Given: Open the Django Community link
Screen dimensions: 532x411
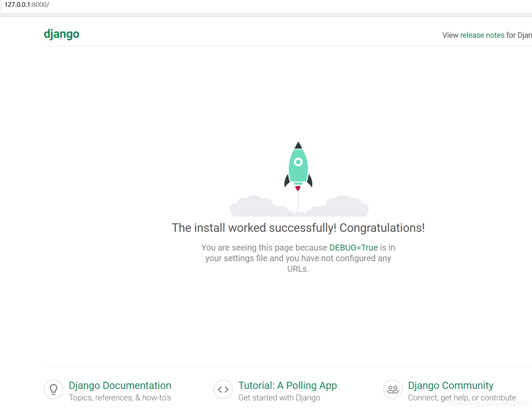Looking at the screenshot, I should point(451,386).
